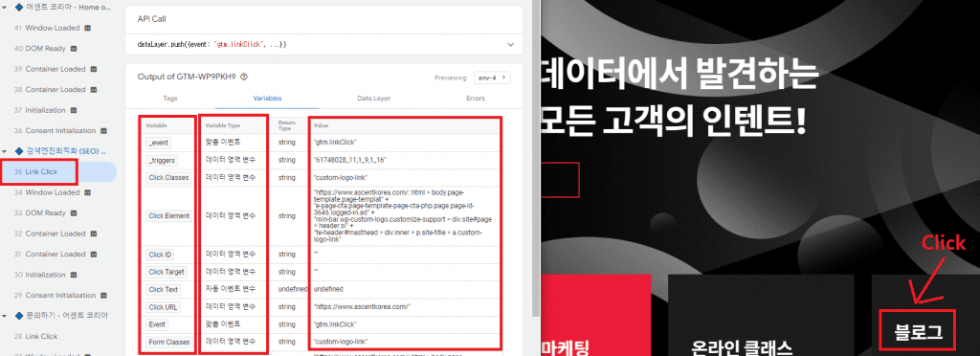Go to the Errors tab
The image size is (980, 356).
tap(475, 99)
